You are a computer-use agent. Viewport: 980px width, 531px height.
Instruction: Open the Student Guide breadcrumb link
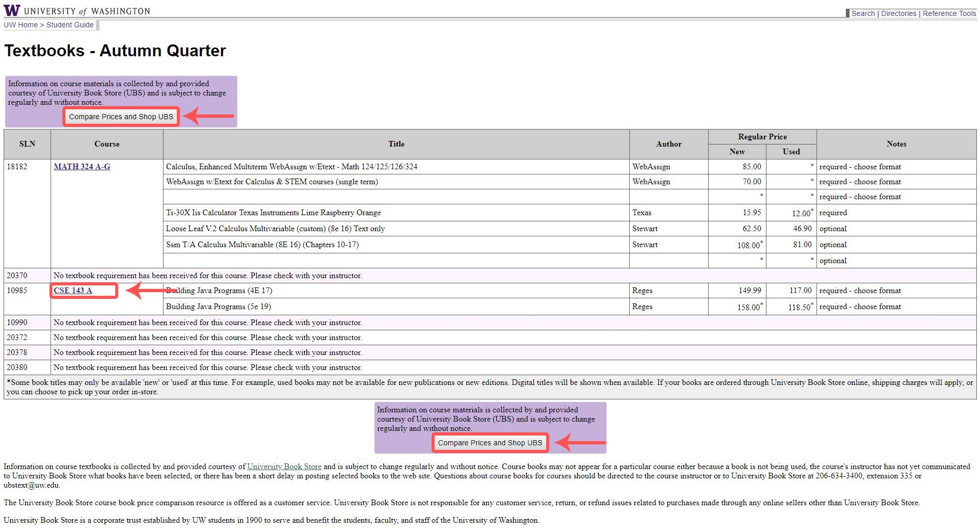[x=70, y=25]
